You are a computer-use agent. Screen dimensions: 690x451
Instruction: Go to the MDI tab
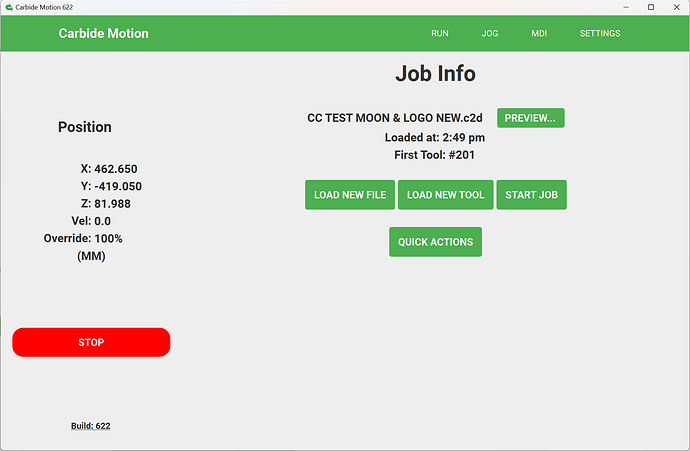click(539, 33)
